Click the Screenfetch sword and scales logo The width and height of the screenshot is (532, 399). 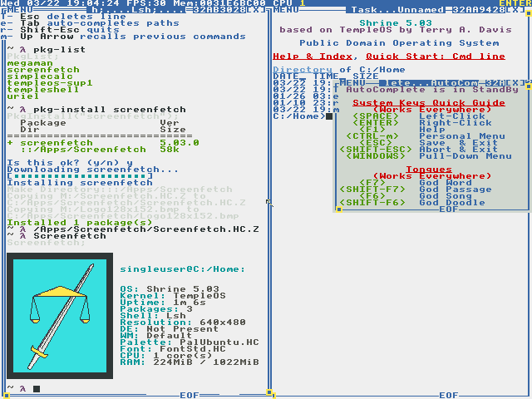[x=60, y=316]
